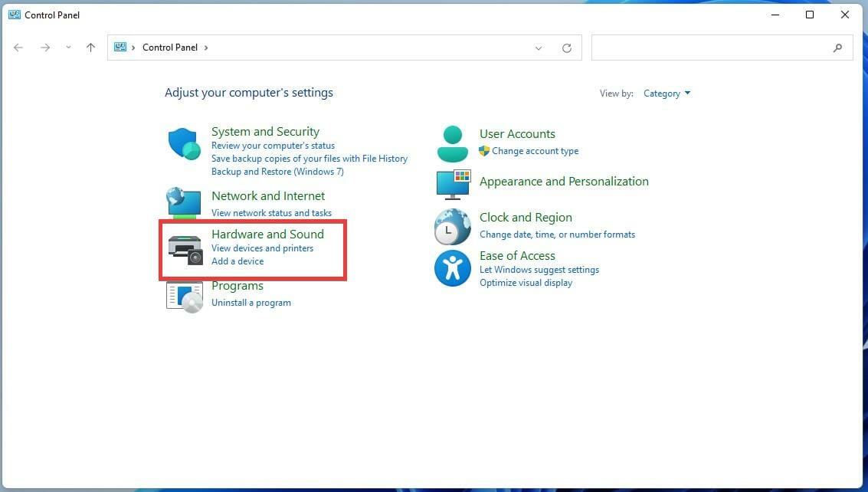Open Uninstall a program
868x492 pixels.
(x=251, y=302)
